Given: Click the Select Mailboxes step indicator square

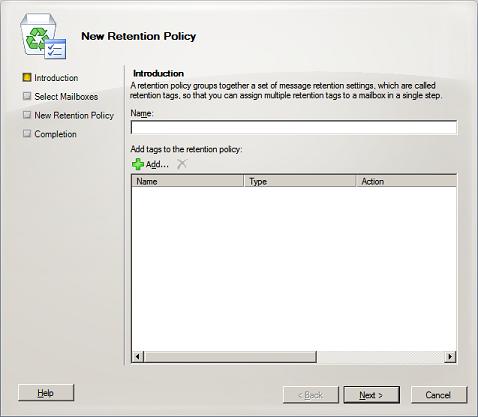Looking at the screenshot, I should (x=27, y=96).
